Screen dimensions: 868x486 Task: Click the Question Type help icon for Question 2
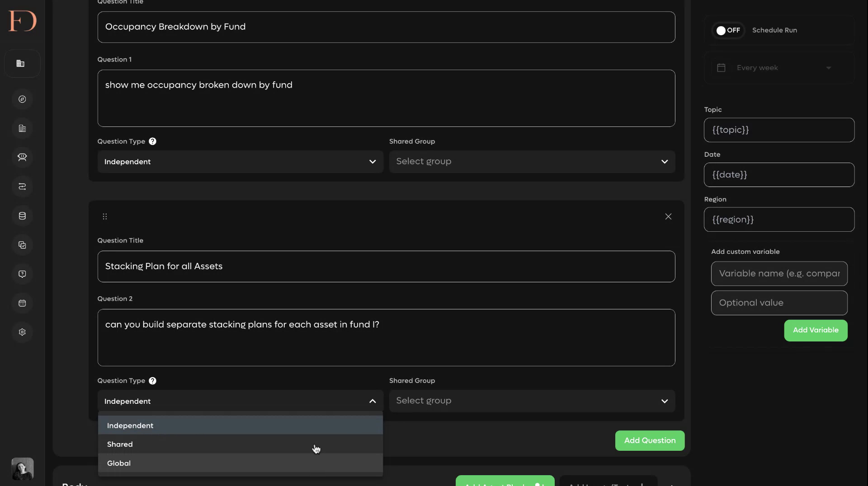click(152, 381)
